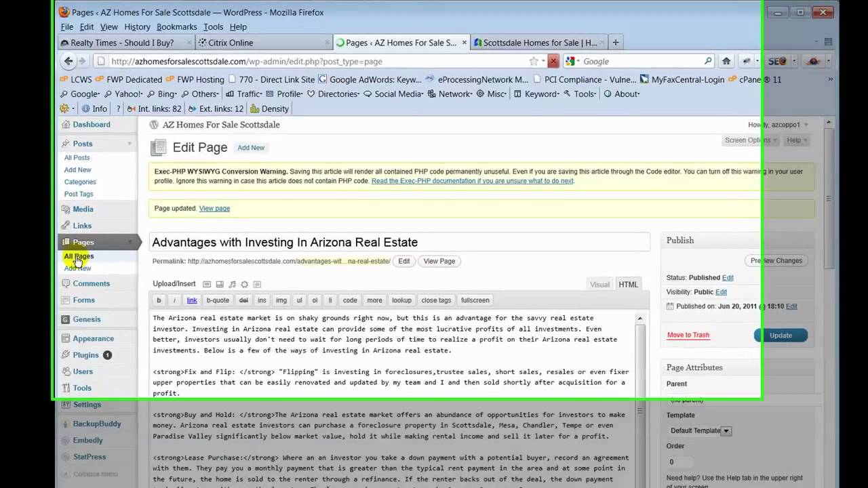This screenshot has height=488, width=868.
Task: Collapse the Pages menu arrow
Action: click(x=130, y=242)
